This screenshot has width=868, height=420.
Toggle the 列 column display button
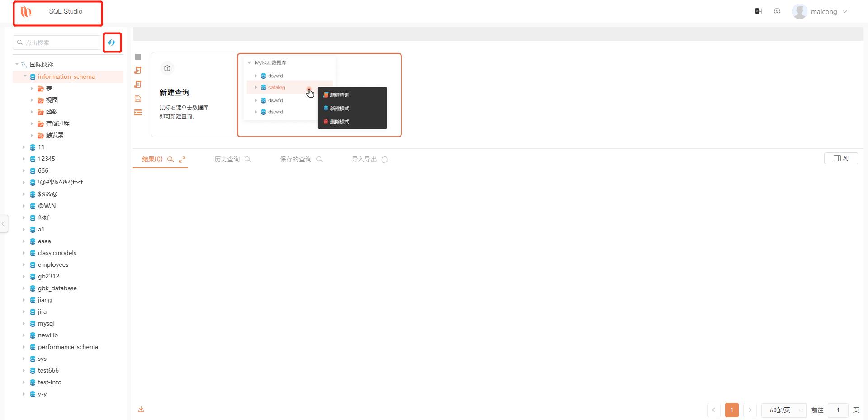pyautogui.click(x=841, y=158)
